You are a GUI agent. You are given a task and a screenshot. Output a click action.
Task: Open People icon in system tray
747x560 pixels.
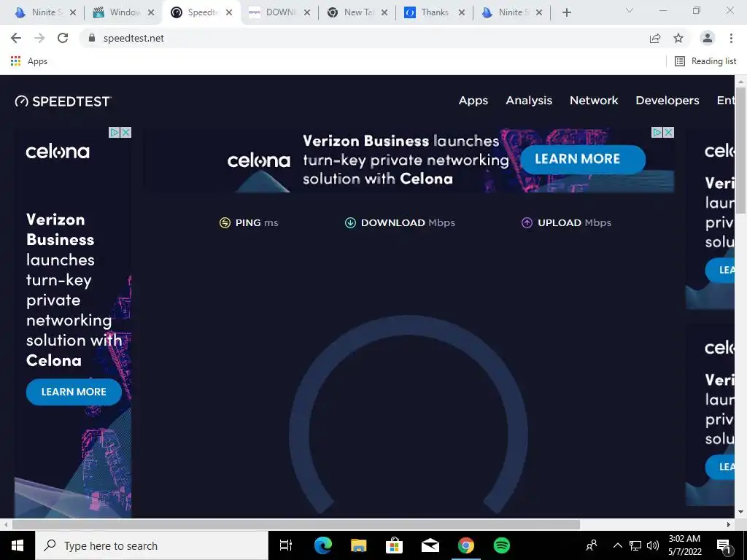click(x=592, y=545)
